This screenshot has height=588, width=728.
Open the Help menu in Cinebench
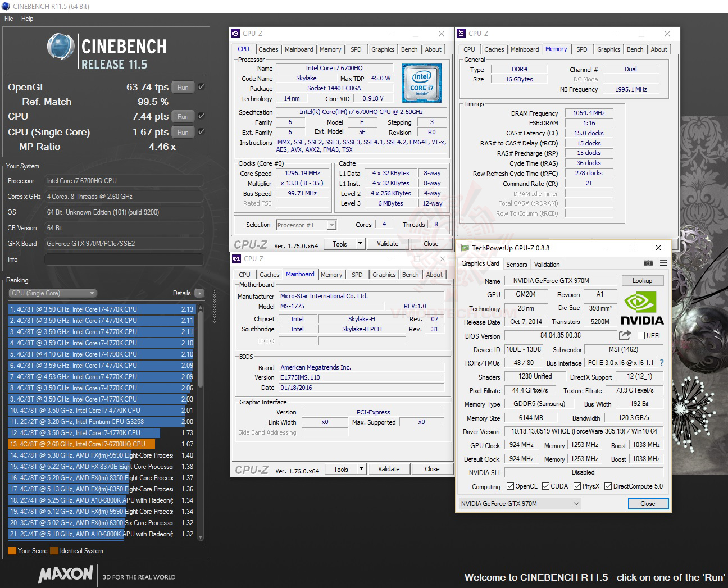point(28,19)
